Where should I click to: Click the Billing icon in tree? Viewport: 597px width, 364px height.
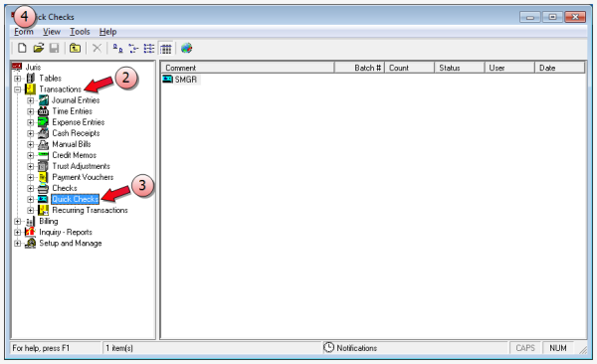(31, 221)
